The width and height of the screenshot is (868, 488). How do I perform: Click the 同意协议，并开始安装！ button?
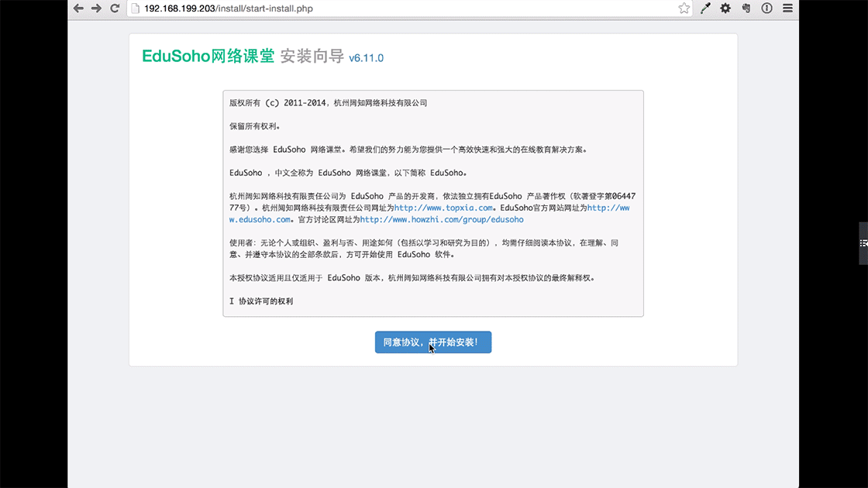click(433, 342)
